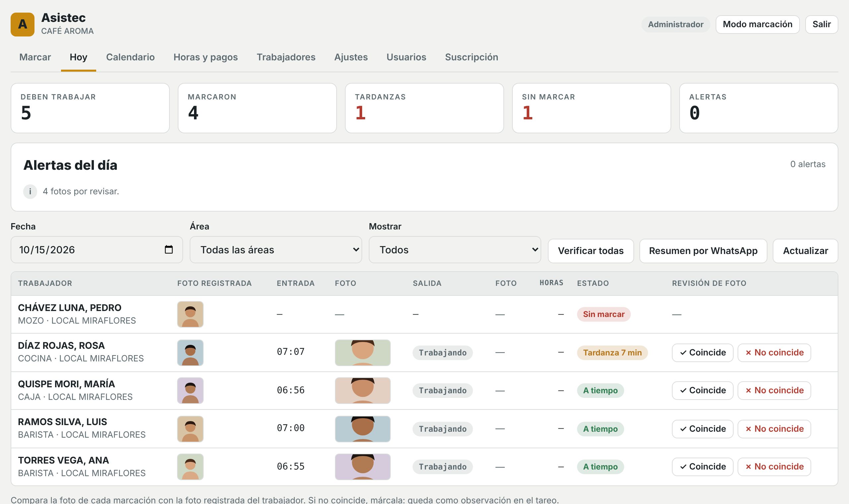The image size is (849, 504).
Task: View Luis Ramos Silva's registered photo
Action: [190, 429]
